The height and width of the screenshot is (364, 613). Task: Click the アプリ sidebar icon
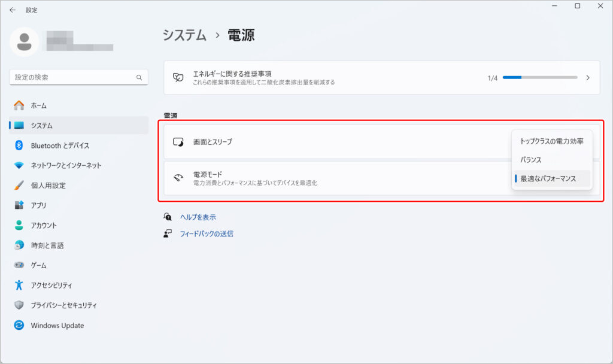(20, 205)
